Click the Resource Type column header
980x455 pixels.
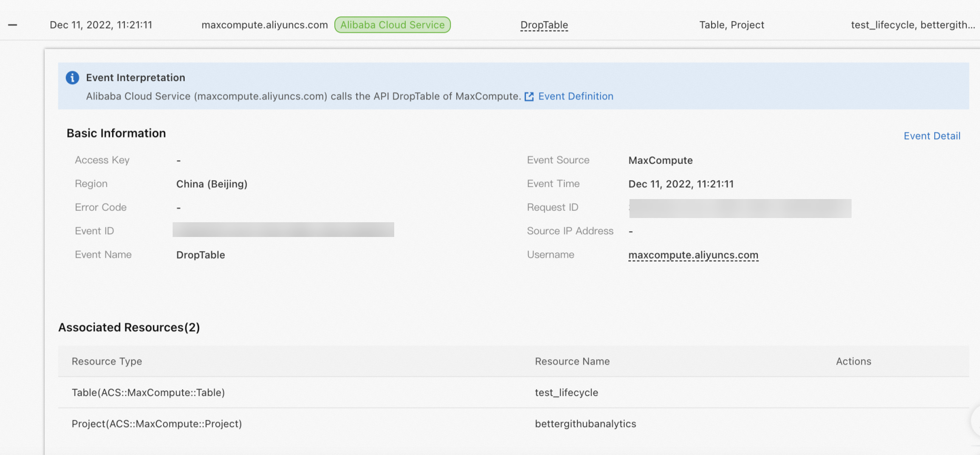107,361
